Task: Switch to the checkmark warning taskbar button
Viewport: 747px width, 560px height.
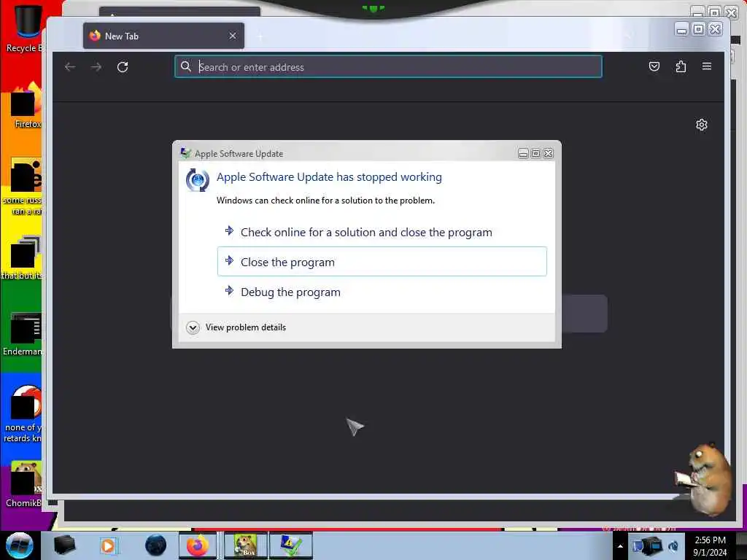Action: coord(291,545)
